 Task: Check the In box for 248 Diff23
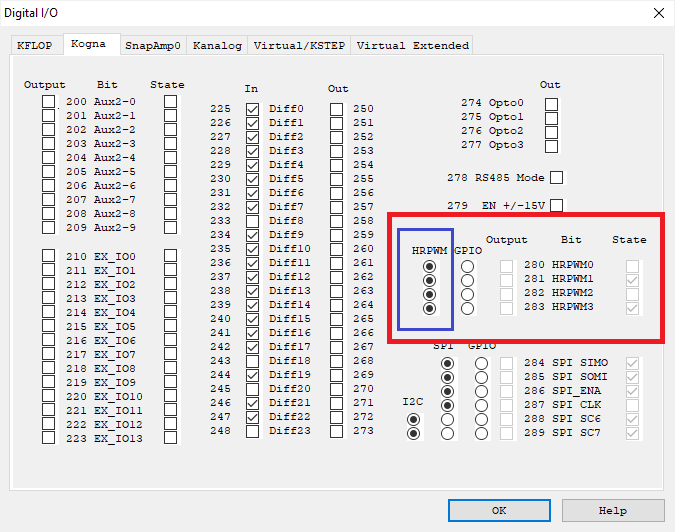pyautogui.click(x=252, y=431)
